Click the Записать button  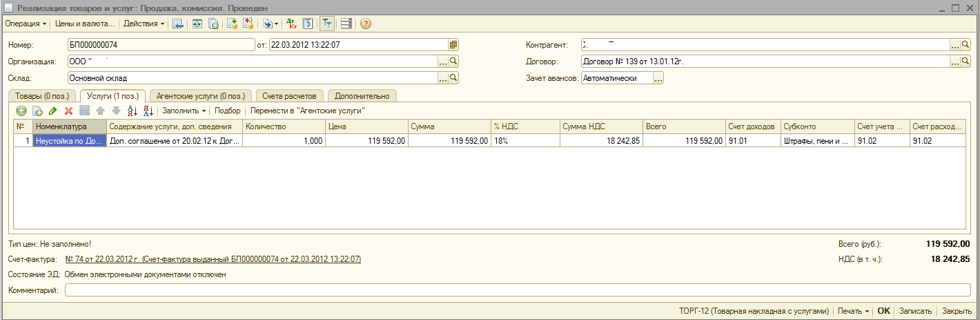(915, 311)
